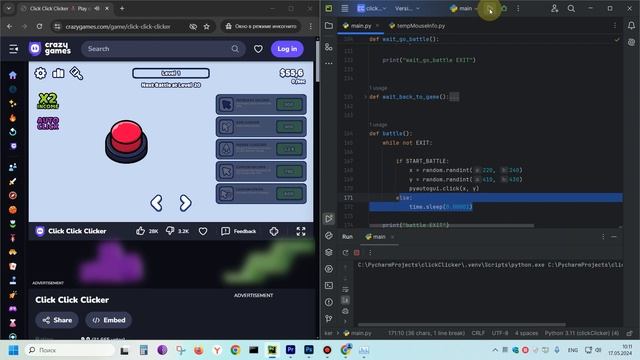Click the CrazyGames Search field

163,49
